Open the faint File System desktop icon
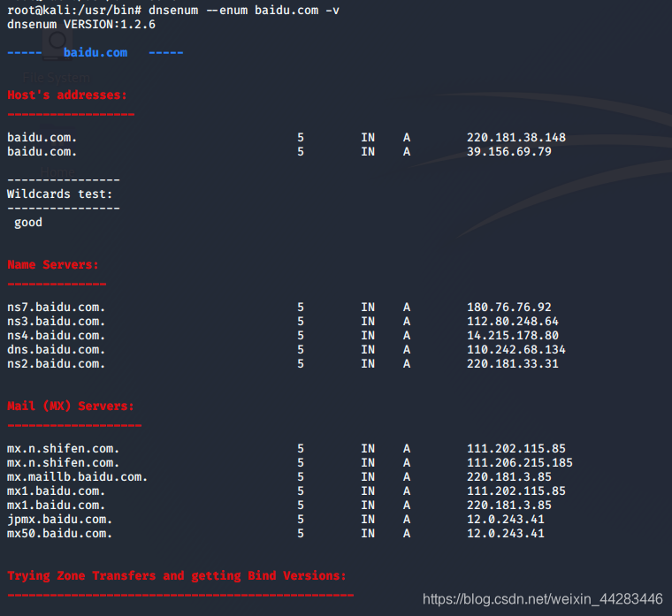This screenshot has height=616, width=672. (x=57, y=56)
